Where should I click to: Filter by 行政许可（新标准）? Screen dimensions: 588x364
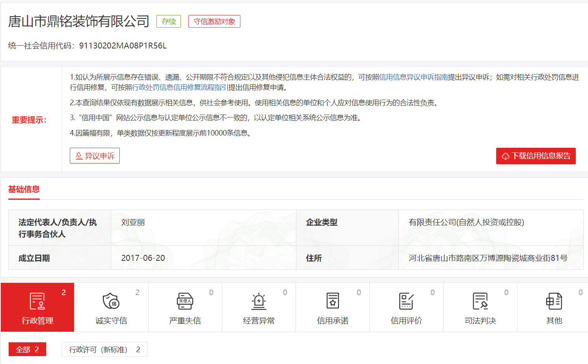click(104, 349)
